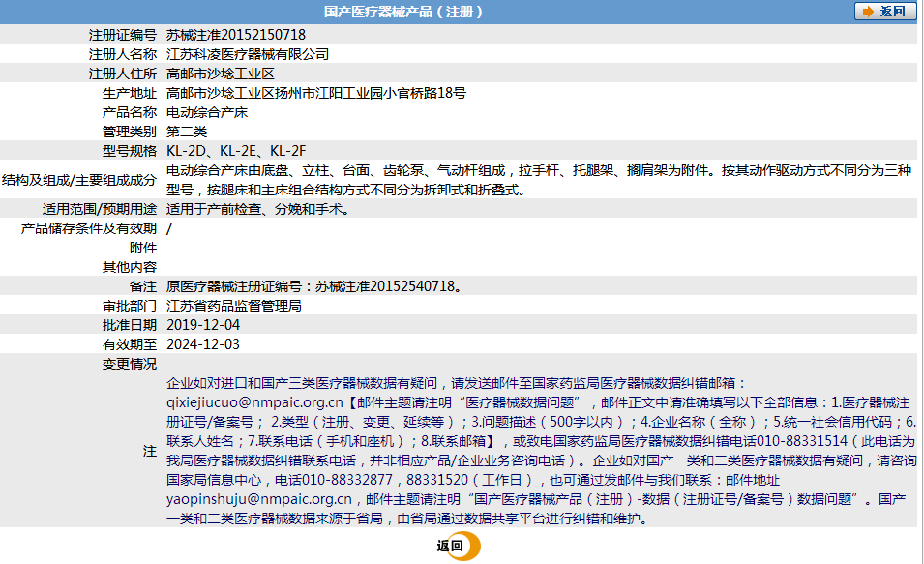Select approving department 江苏省药品监督管理局
The image size is (924, 564).
[x=234, y=306]
